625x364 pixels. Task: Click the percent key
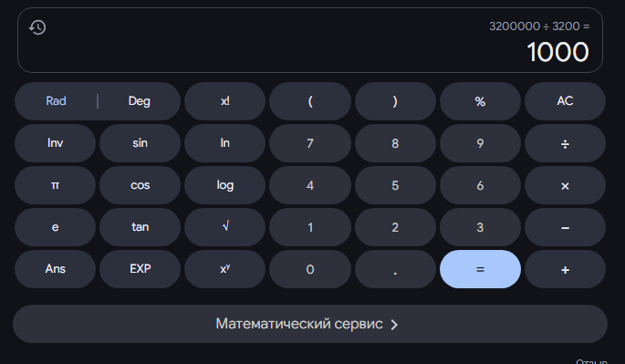[480, 101]
